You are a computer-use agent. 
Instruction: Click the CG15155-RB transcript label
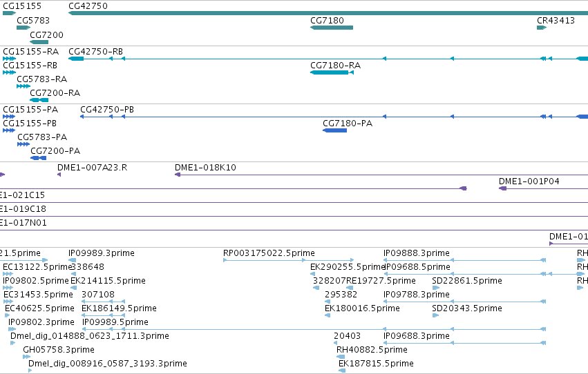[x=30, y=65]
